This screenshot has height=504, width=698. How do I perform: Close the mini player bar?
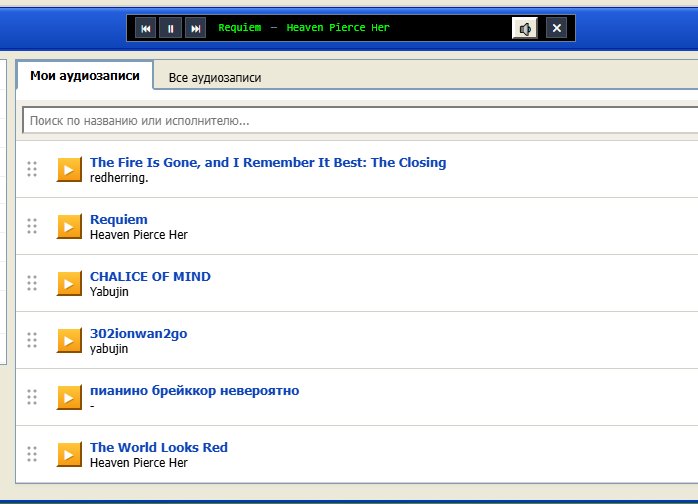coord(556,28)
